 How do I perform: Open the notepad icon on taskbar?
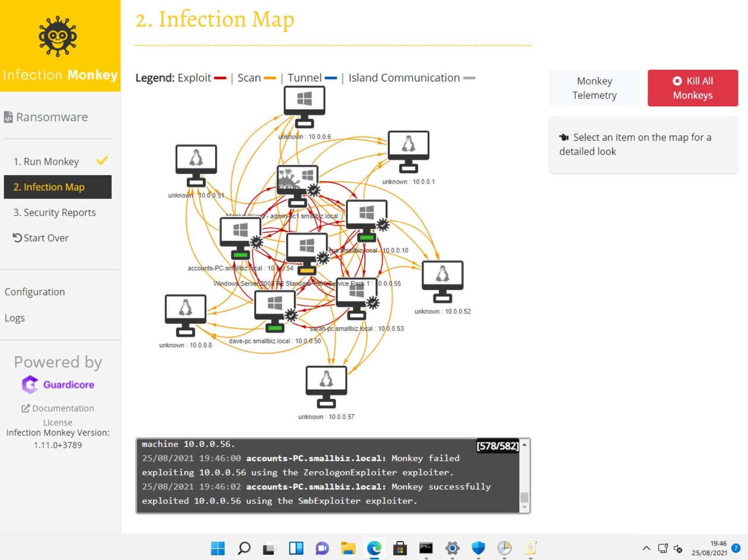(x=530, y=548)
